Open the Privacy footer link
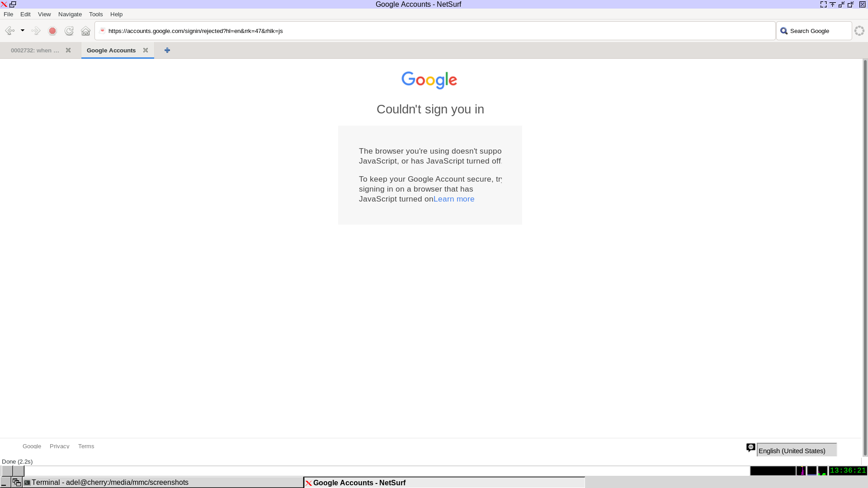Viewport: 868px width, 488px height. tap(59, 446)
